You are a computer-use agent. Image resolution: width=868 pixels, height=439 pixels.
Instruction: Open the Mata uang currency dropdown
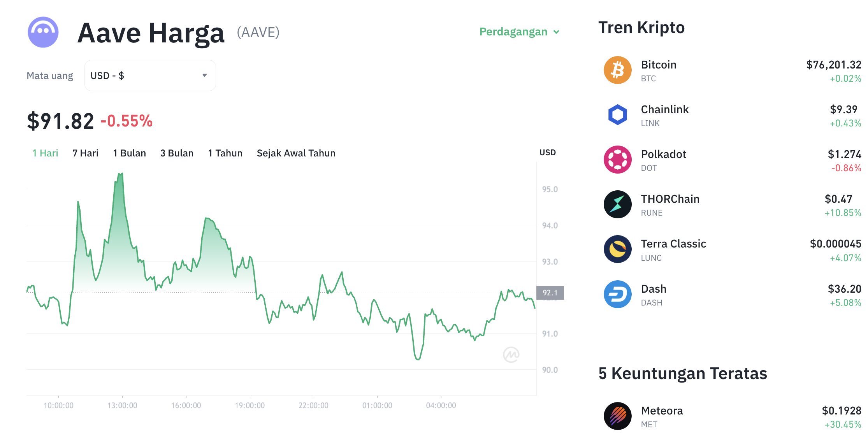click(150, 76)
